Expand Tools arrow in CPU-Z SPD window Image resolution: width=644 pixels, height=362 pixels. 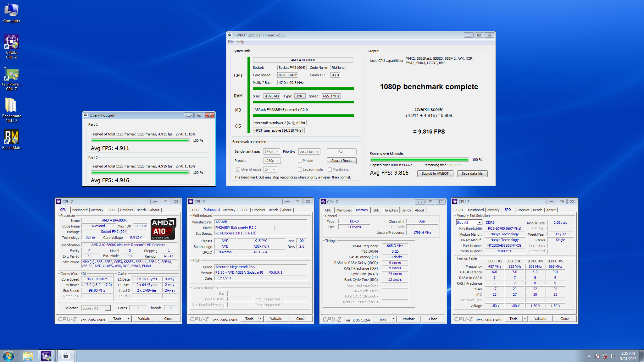pos(525,319)
